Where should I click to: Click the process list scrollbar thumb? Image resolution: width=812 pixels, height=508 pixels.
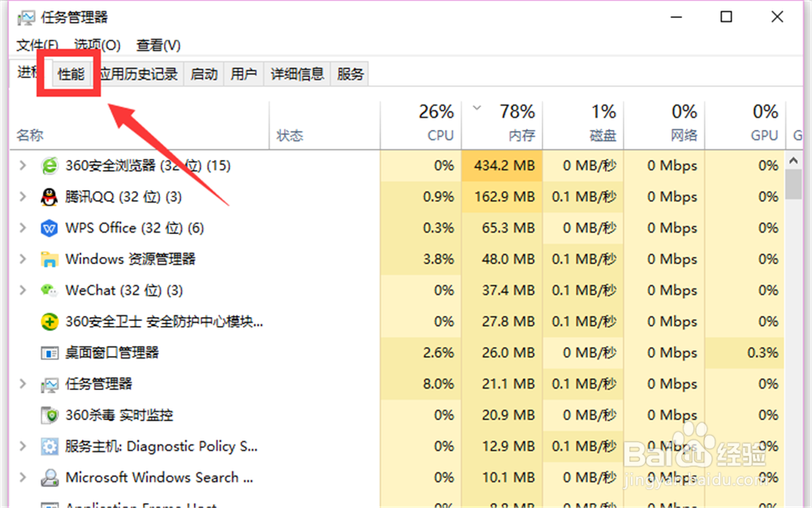(x=793, y=185)
